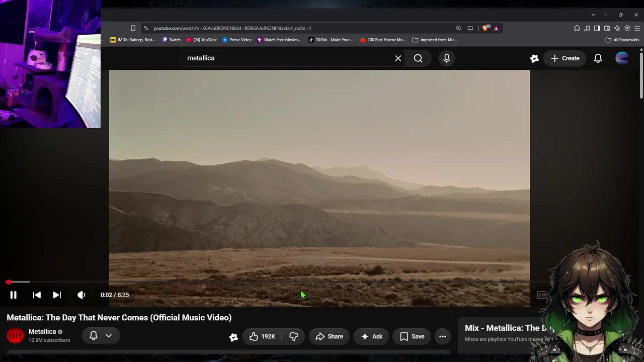Mute the video volume speaker icon
Viewport: 644px width, 362px height.
(81, 295)
